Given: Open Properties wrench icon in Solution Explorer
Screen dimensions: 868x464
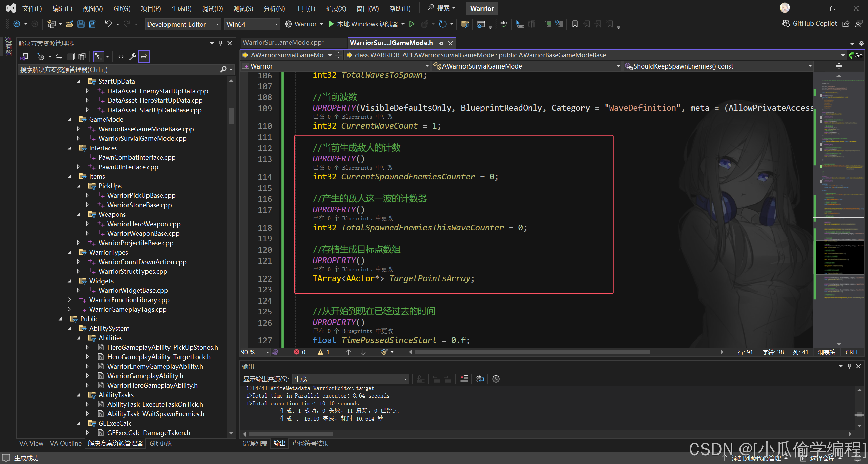Looking at the screenshot, I should tap(132, 57).
